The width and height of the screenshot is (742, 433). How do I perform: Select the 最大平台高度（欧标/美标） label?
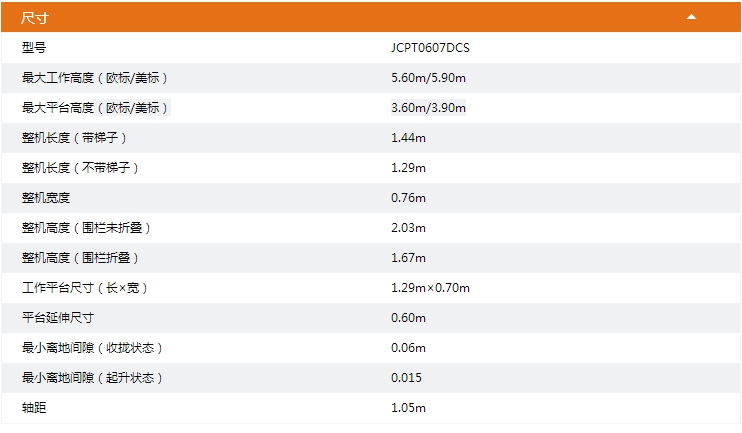tap(95, 108)
